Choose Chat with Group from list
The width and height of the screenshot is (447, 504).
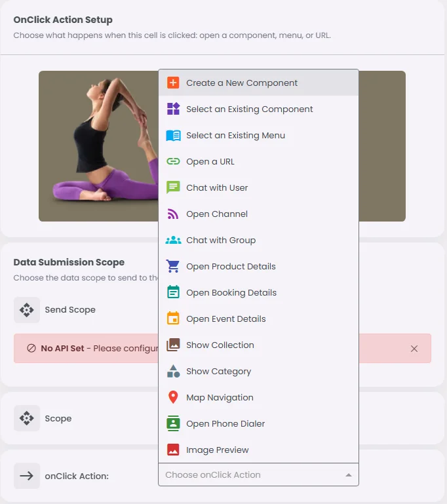258,240
